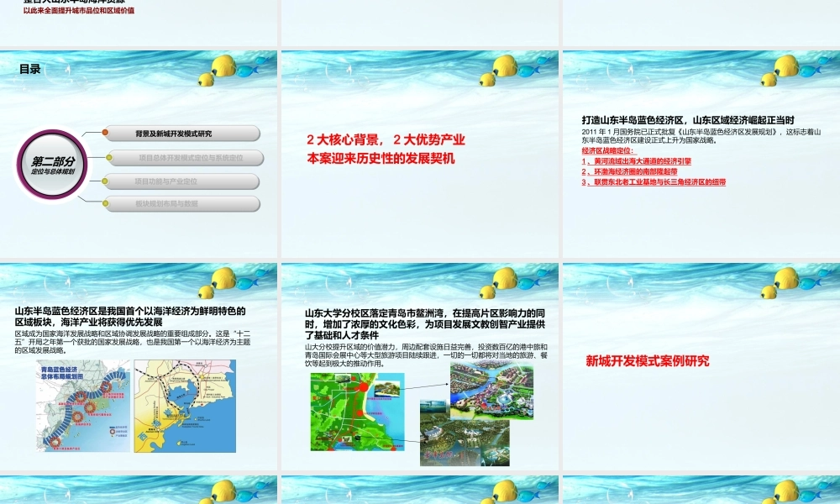The height and width of the screenshot is (504, 840).
Task: Click the 青岛蓝色经济总体布局规划图 map image
Action: click(x=83, y=406)
